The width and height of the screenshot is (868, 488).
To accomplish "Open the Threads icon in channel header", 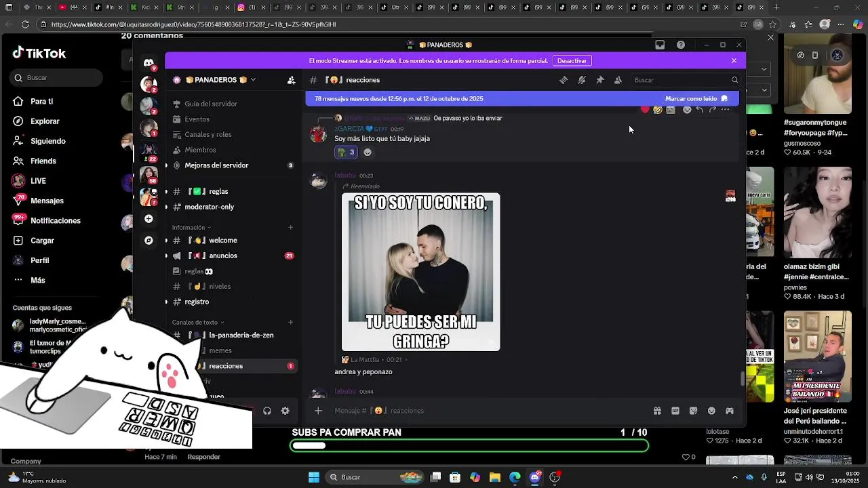I will click(564, 80).
